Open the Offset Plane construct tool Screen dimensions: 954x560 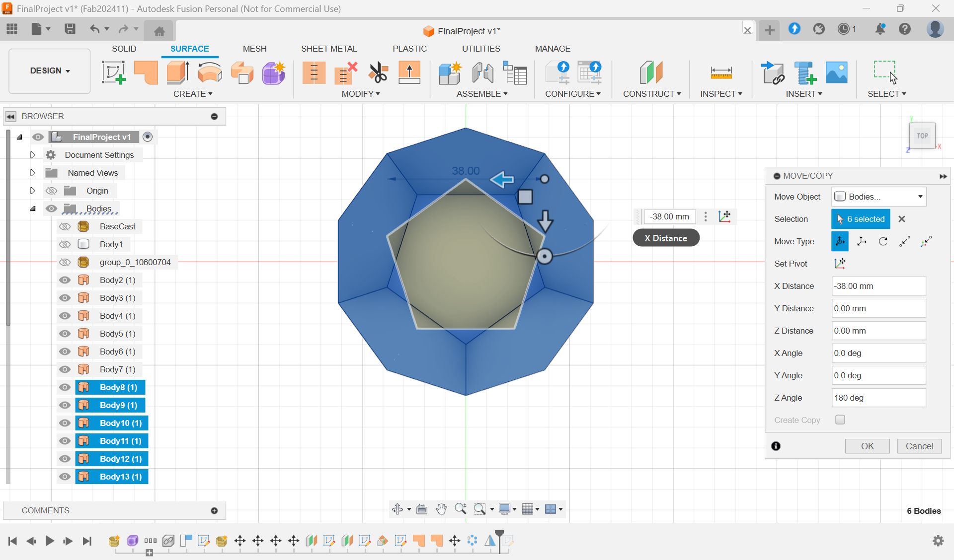651,72
